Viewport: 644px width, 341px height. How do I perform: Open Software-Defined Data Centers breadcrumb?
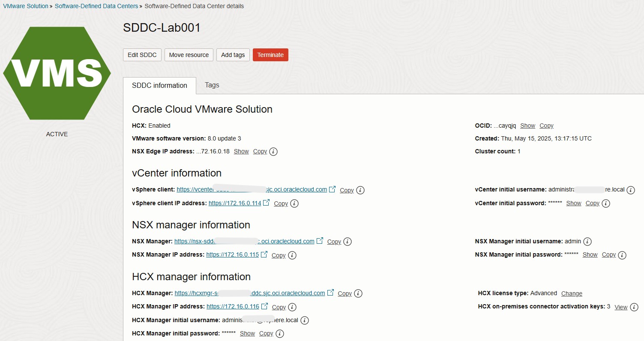pyautogui.click(x=96, y=6)
